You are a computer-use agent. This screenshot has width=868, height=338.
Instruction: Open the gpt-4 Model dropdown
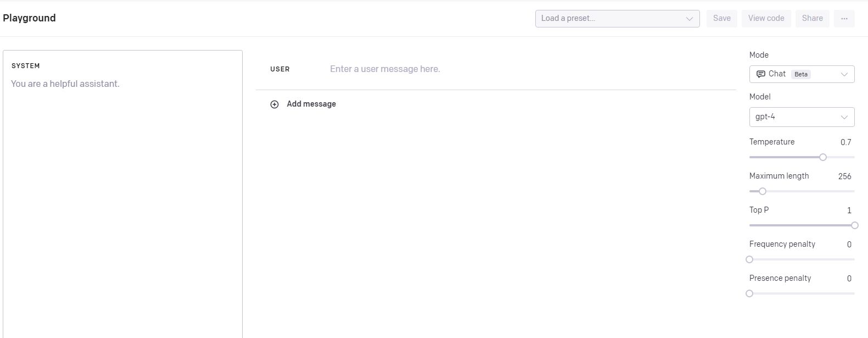click(x=801, y=117)
